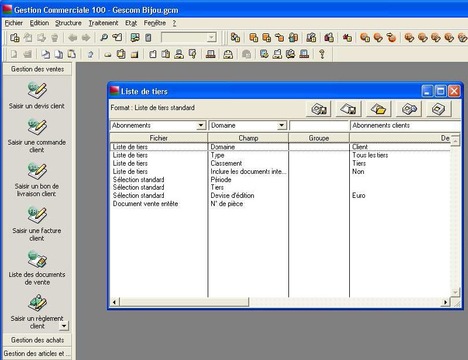This screenshot has width=468, height=360.
Task: Click the empty Groupe input field
Action: click(319, 125)
